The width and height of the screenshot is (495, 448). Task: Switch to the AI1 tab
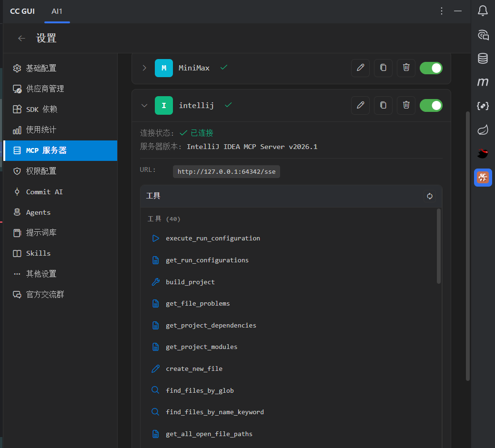pos(57,11)
